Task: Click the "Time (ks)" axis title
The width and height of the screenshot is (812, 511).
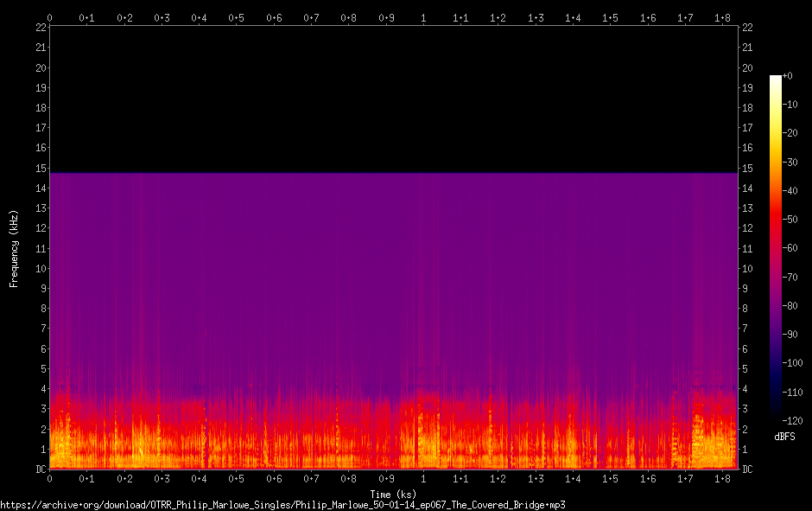Action: click(393, 494)
